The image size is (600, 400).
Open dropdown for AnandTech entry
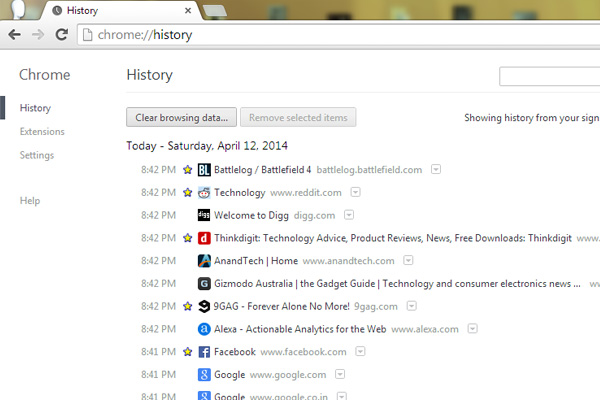pyautogui.click(x=408, y=260)
